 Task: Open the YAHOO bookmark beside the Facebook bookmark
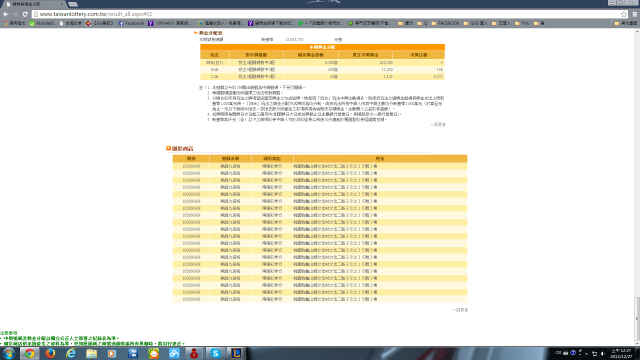169,23
